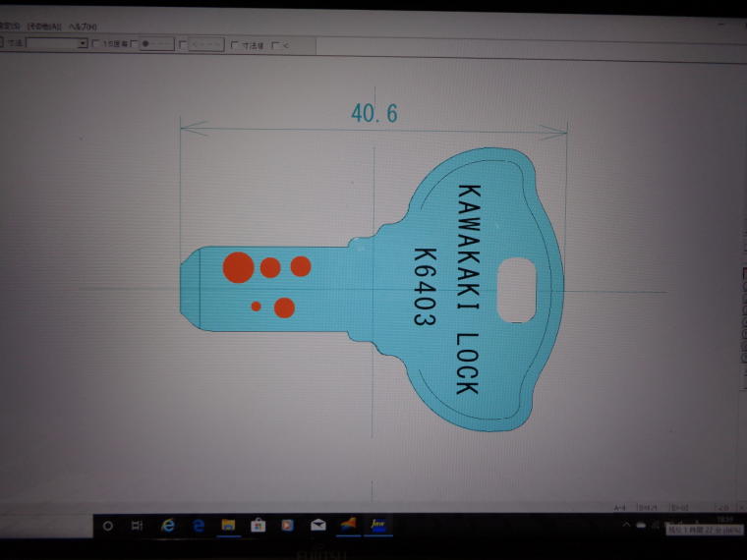Toggle the 15度毎 checkbox
Image resolution: width=747 pixels, height=560 pixels.
tap(95, 44)
